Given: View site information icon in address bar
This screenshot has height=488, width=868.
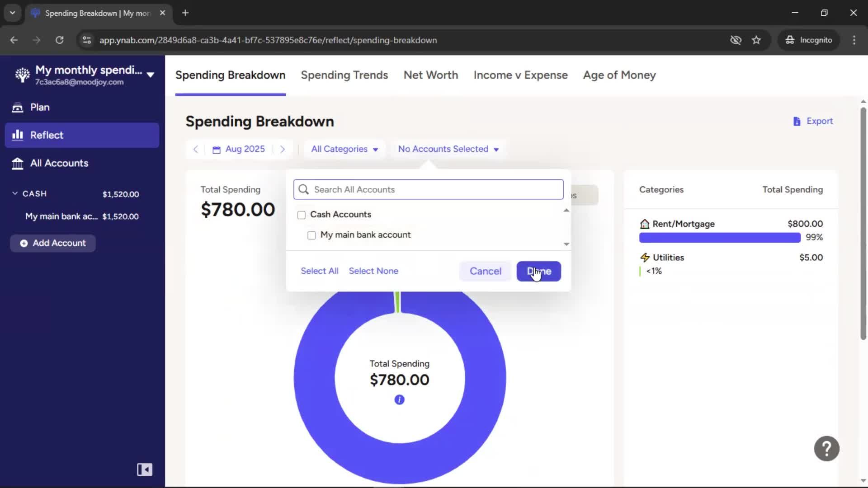Looking at the screenshot, I should (x=87, y=40).
